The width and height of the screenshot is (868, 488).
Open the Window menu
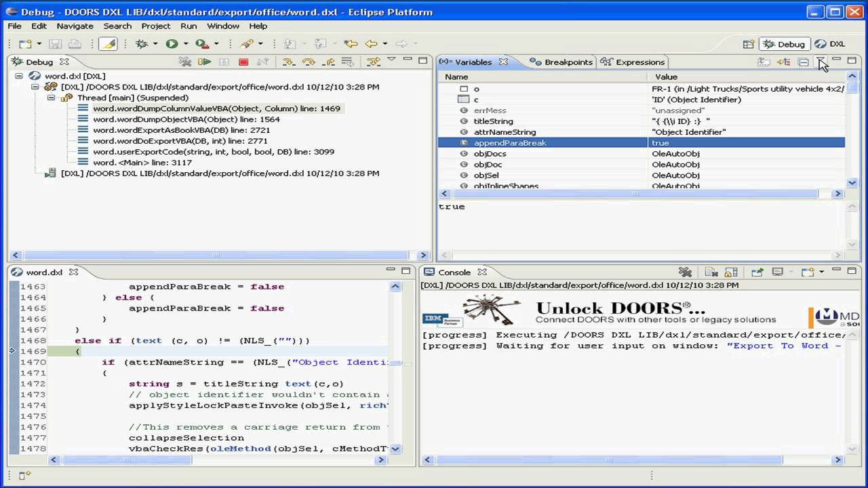(x=222, y=26)
